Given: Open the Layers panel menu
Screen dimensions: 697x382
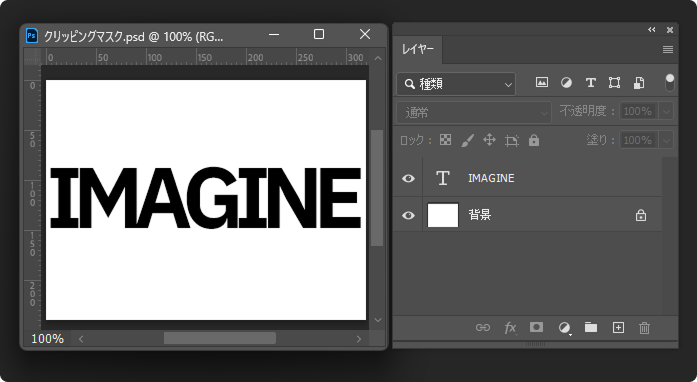Looking at the screenshot, I should coord(668,49).
